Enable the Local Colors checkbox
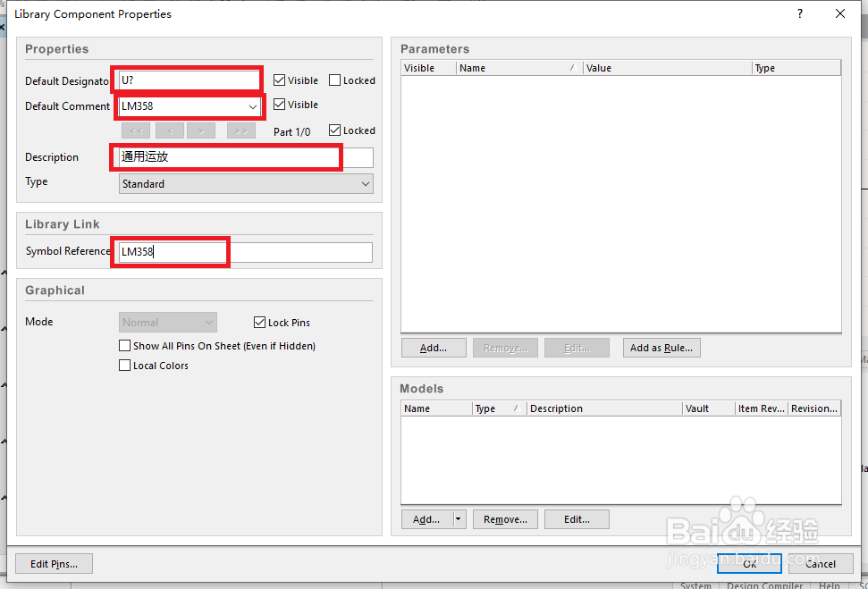Image resolution: width=868 pixels, height=589 pixels. [x=124, y=366]
